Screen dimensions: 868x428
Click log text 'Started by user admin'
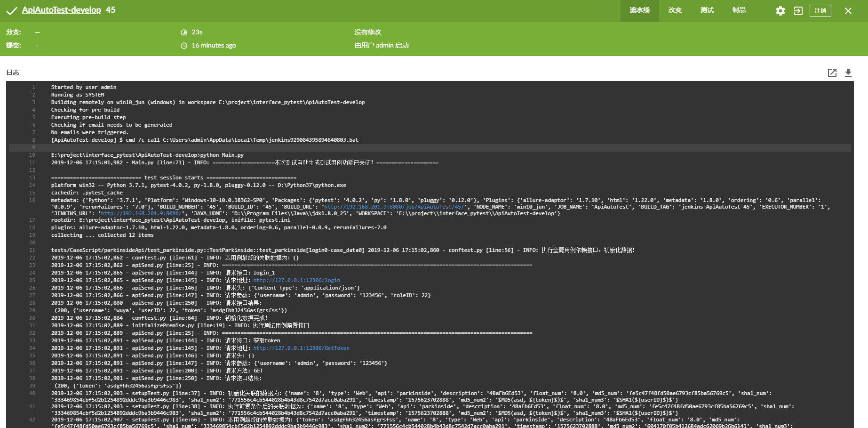click(84, 87)
